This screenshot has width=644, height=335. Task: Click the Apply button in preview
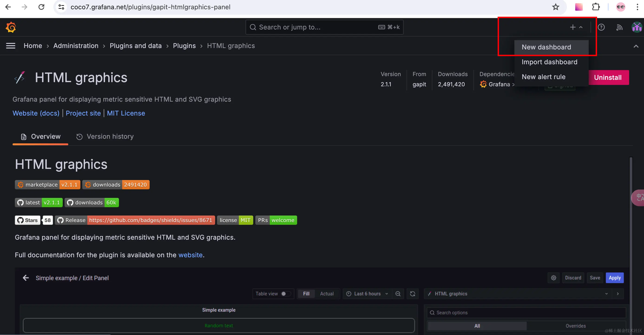[x=614, y=278]
